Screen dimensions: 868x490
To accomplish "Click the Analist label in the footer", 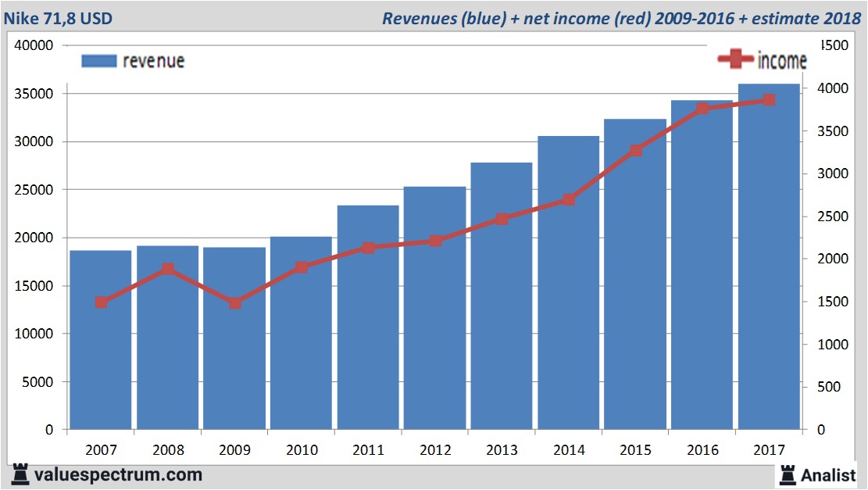I will (x=828, y=474).
